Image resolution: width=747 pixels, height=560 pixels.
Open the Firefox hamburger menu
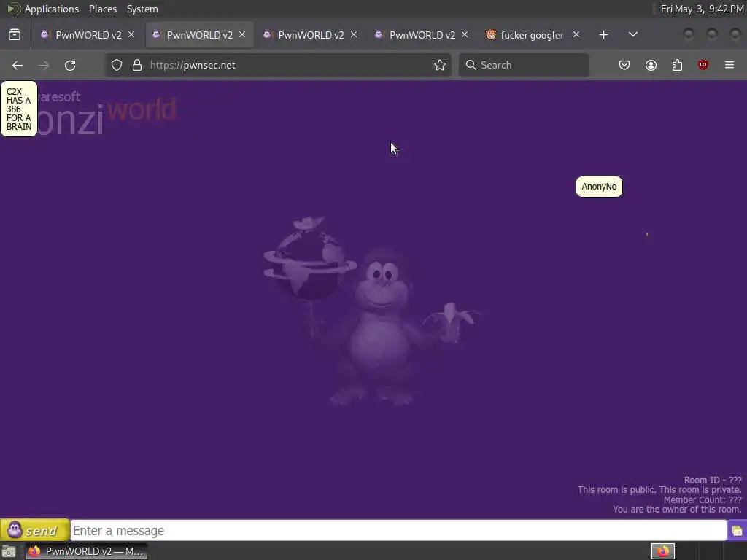click(x=729, y=65)
